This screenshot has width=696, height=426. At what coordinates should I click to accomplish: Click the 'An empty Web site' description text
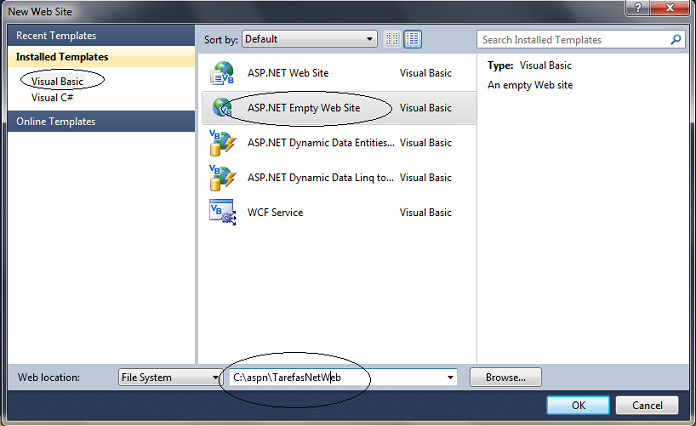pyautogui.click(x=530, y=85)
